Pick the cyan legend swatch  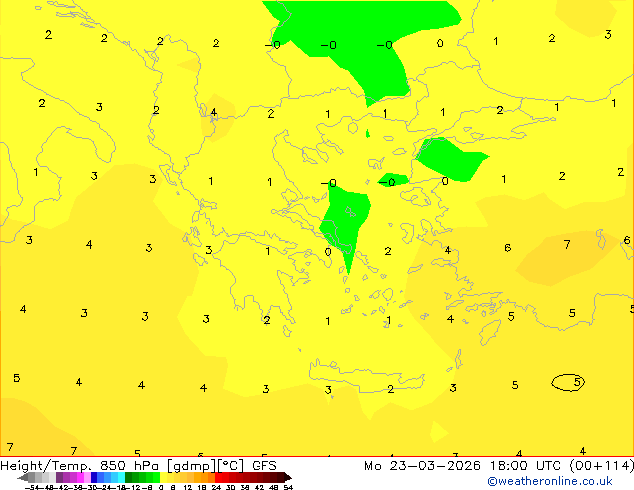[122, 477]
